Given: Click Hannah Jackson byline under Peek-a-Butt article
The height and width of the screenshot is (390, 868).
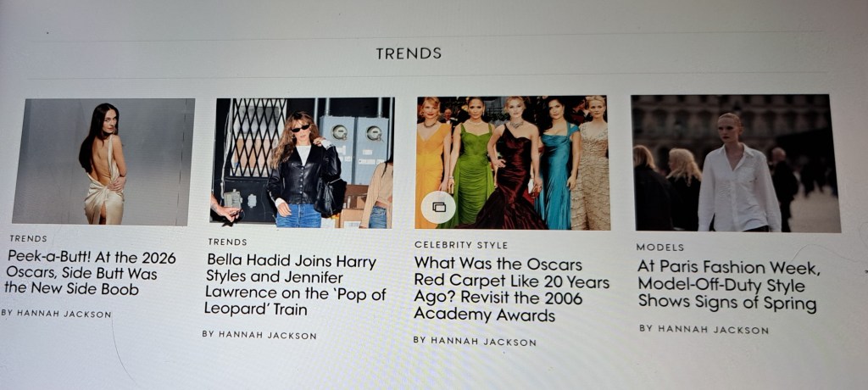Looking at the screenshot, I should [x=56, y=313].
